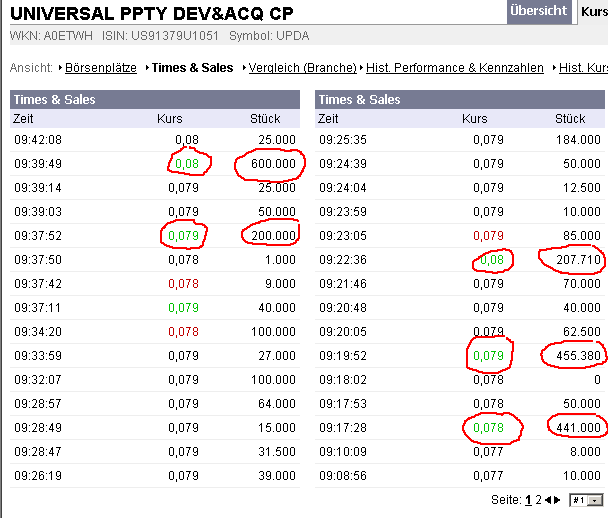Open the Vergleich (Branche) link
This screenshot has height=518, width=608.
point(302,68)
